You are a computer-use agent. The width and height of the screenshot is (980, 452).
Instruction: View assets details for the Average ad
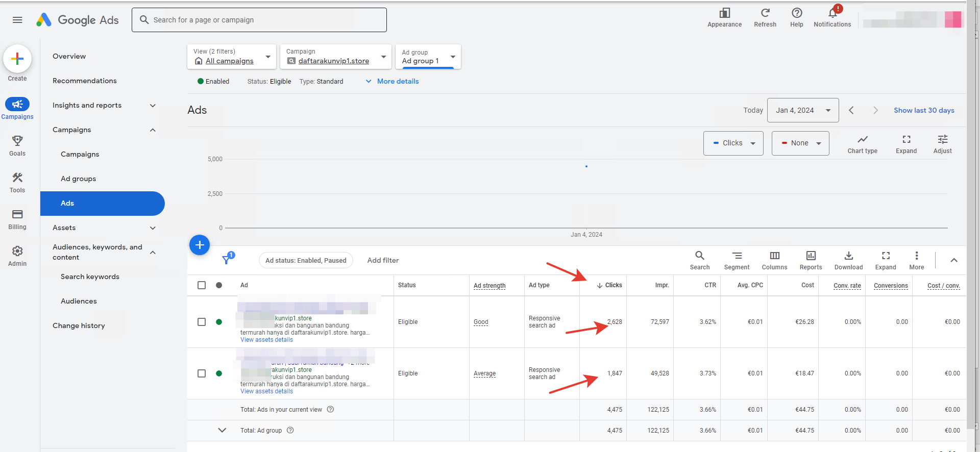pyautogui.click(x=266, y=391)
